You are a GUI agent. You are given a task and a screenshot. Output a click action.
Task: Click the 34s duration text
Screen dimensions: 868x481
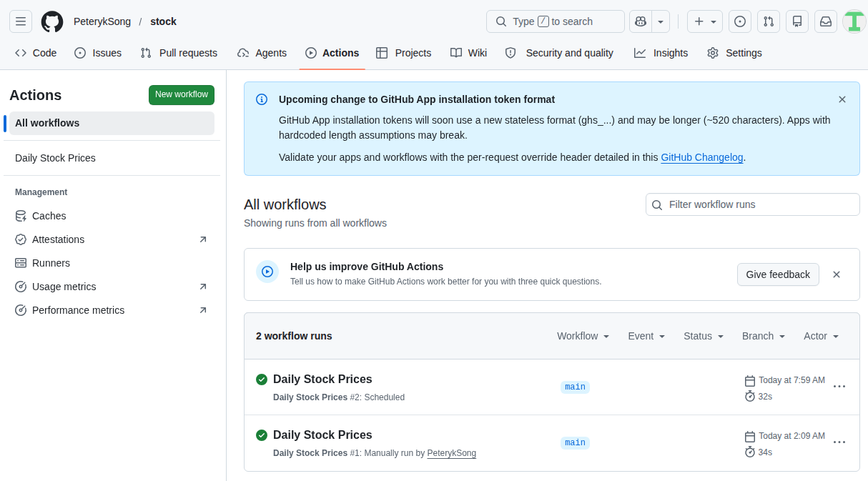click(765, 452)
